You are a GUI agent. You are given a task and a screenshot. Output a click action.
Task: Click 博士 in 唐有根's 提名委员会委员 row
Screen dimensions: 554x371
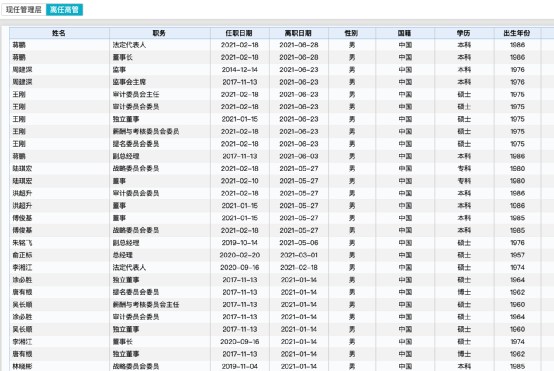[x=464, y=292]
